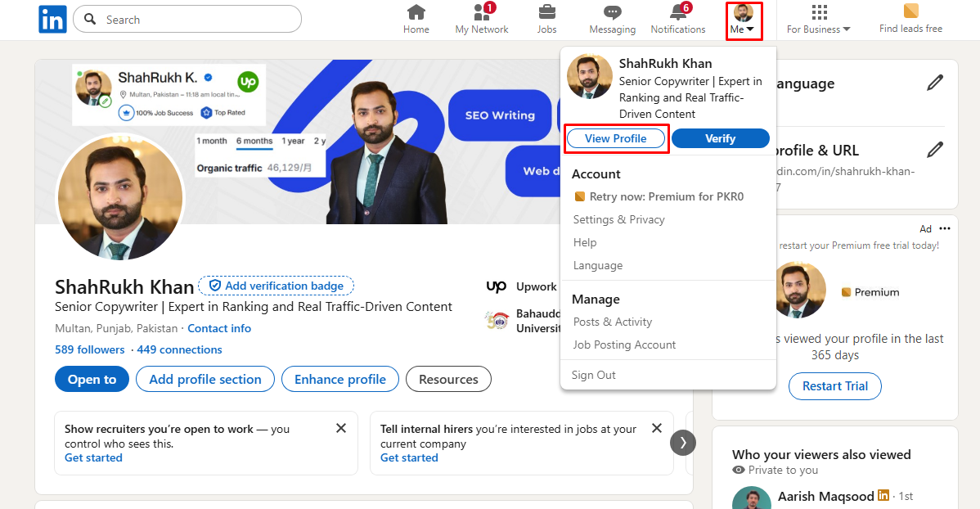Click inside the Search field
980x509 pixels.
click(x=187, y=19)
